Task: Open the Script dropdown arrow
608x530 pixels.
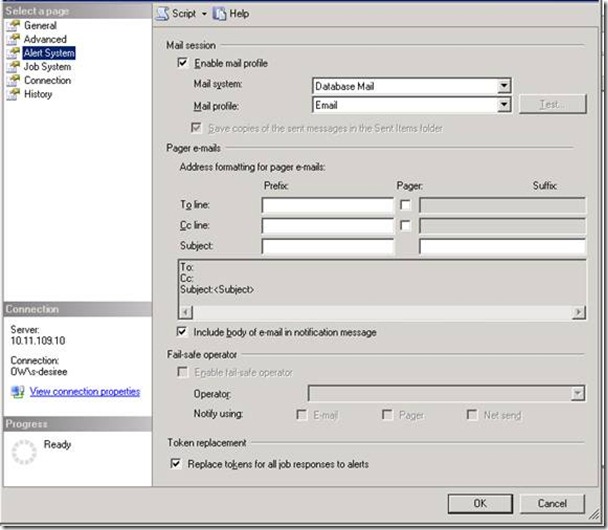Action: (x=204, y=14)
